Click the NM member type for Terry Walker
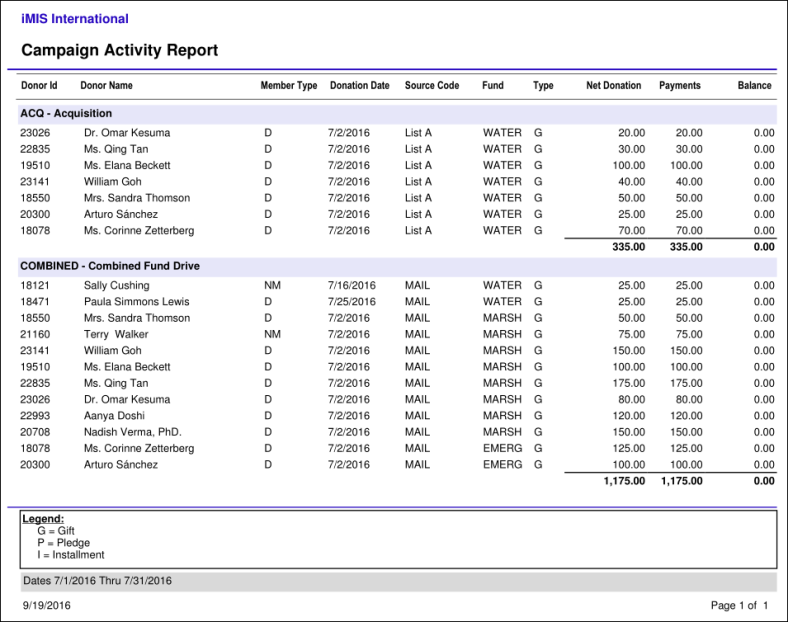Image resolution: width=788 pixels, height=622 pixels. [272, 335]
